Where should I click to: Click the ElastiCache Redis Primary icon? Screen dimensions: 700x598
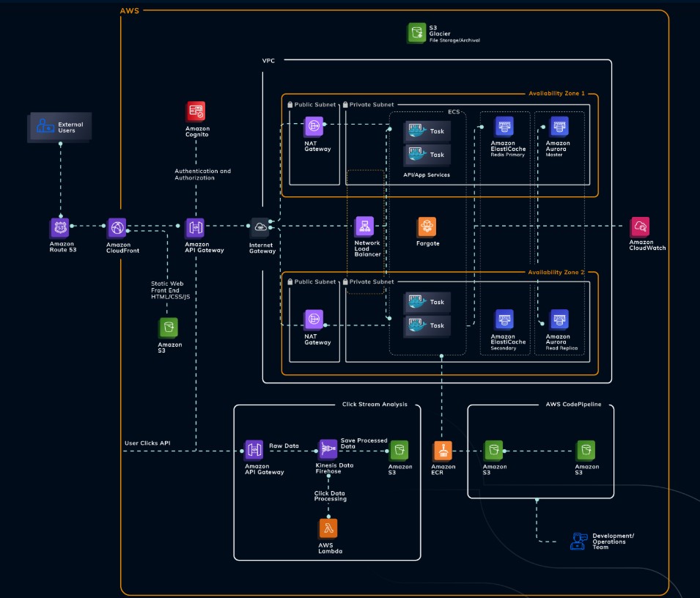(504, 127)
